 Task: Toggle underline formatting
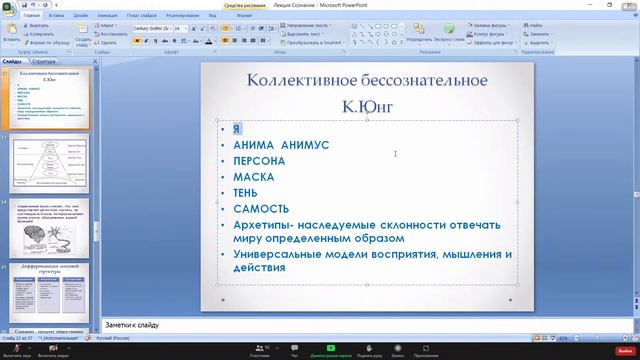[156, 41]
